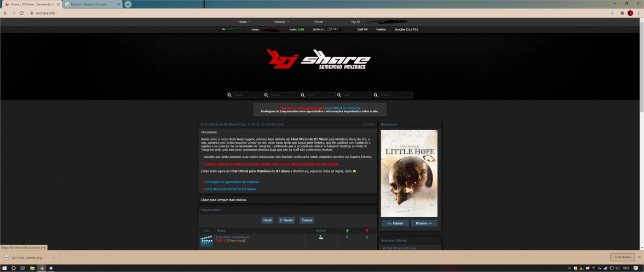Open the Top 10 navigation item
The image size is (644, 272).
pos(356,22)
